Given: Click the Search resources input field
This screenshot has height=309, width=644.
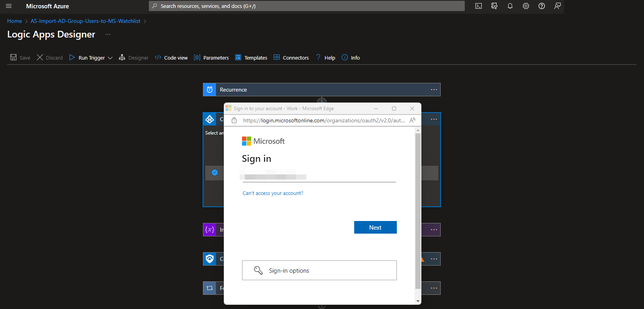Looking at the screenshot, I should tap(307, 6).
